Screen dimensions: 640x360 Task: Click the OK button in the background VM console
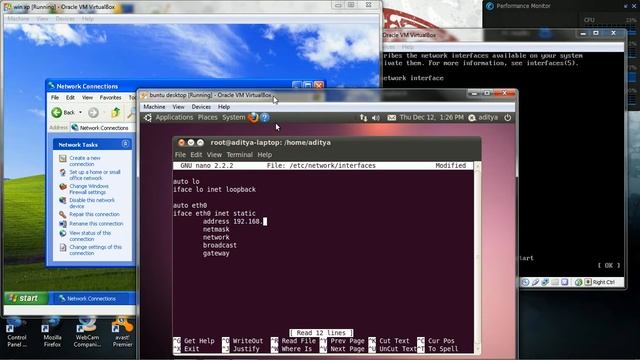click(609, 265)
